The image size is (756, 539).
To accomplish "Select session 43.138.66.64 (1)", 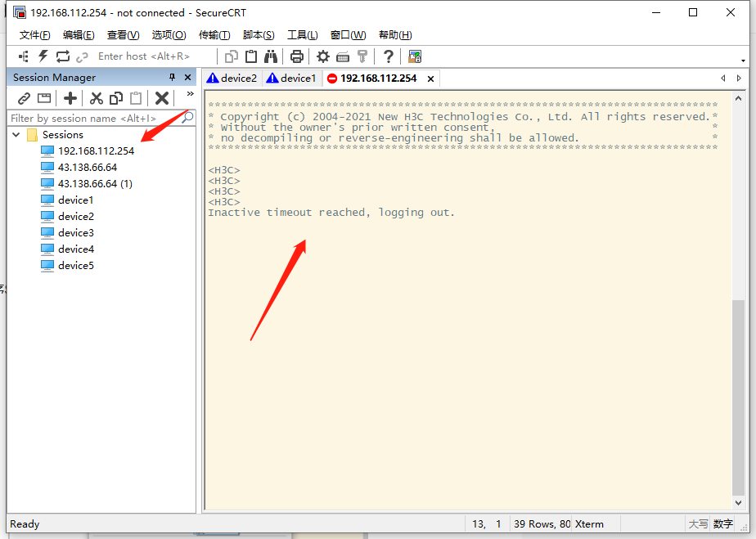I will [95, 184].
